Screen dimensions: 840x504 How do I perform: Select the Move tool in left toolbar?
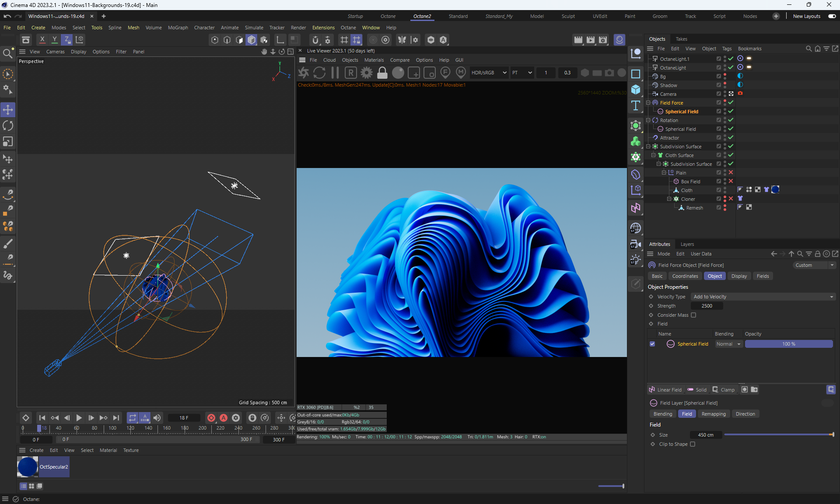click(x=8, y=109)
